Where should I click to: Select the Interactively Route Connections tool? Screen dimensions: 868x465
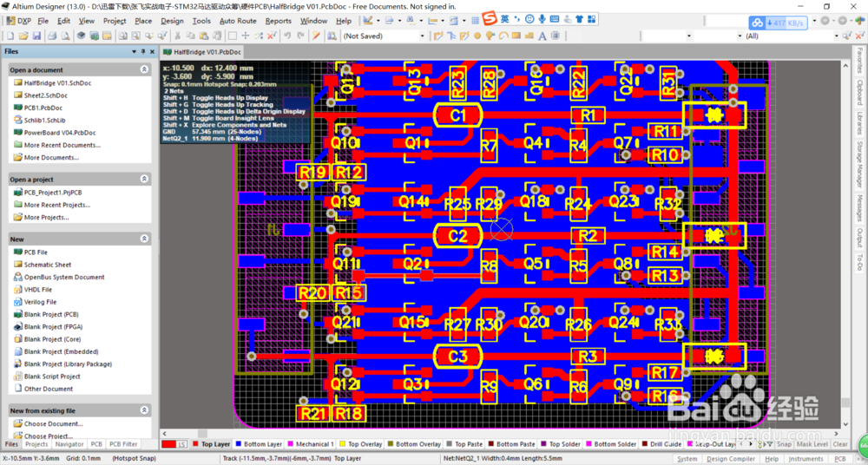tap(439, 36)
